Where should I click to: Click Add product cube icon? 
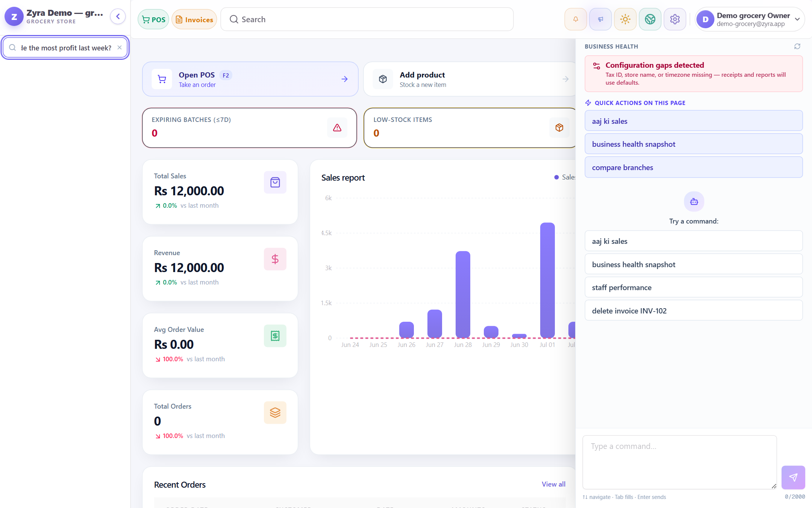pyautogui.click(x=383, y=79)
